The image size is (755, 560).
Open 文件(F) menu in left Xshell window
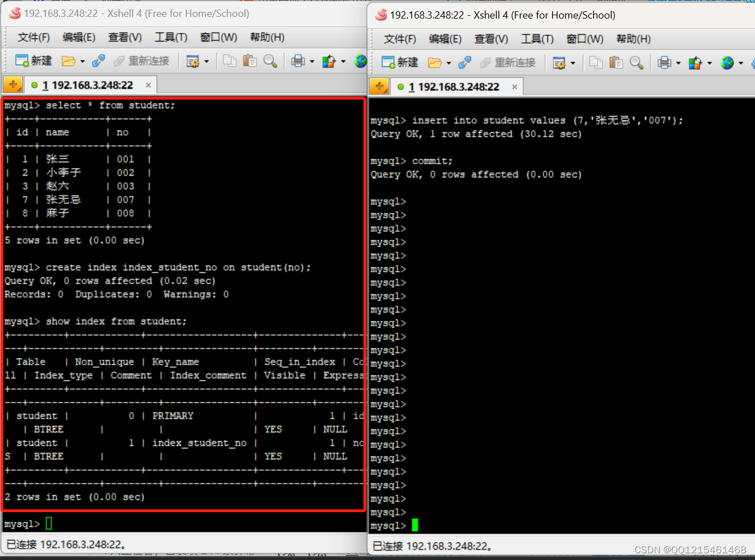tap(34, 37)
